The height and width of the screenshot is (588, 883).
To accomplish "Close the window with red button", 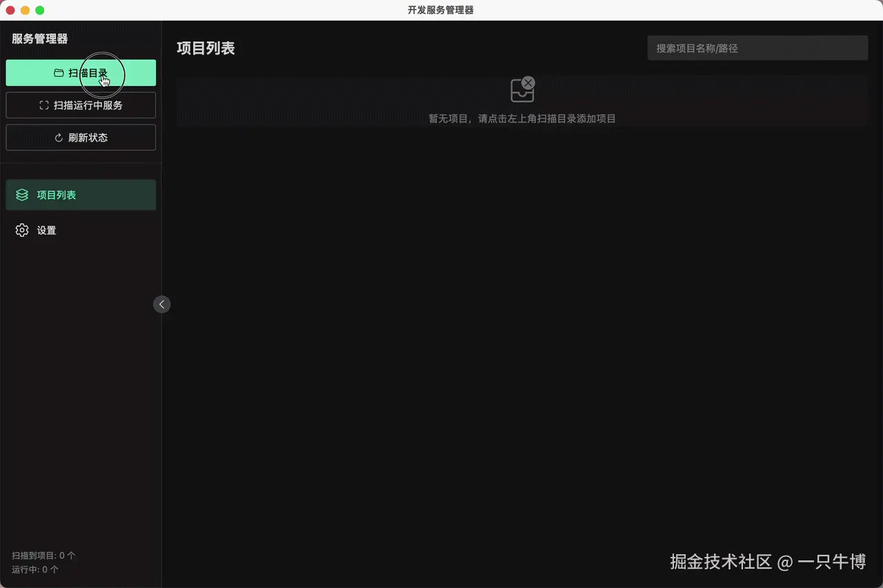I will click(10, 10).
